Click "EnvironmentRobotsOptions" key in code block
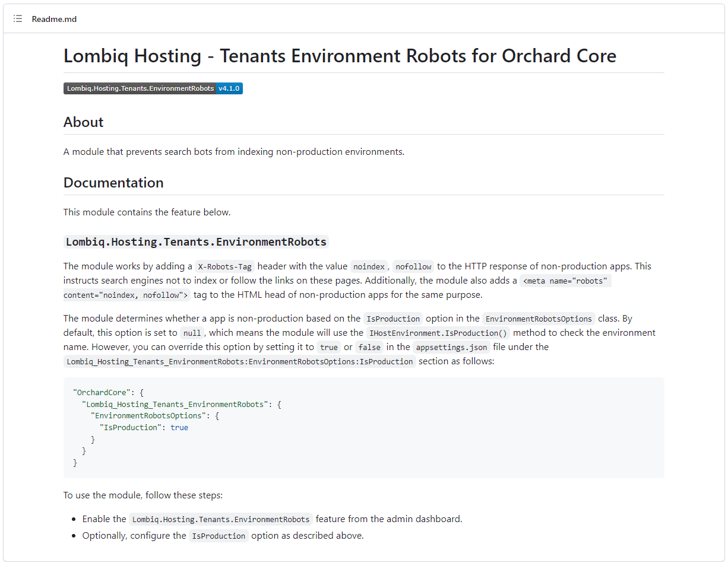 [x=148, y=416]
